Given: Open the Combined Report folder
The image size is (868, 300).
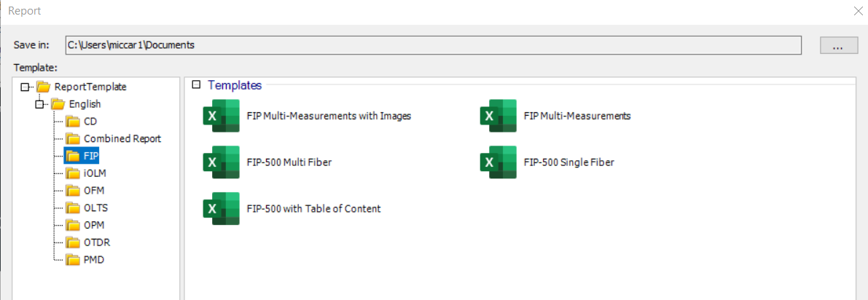Looking at the screenshot, I should click(122, 138).
